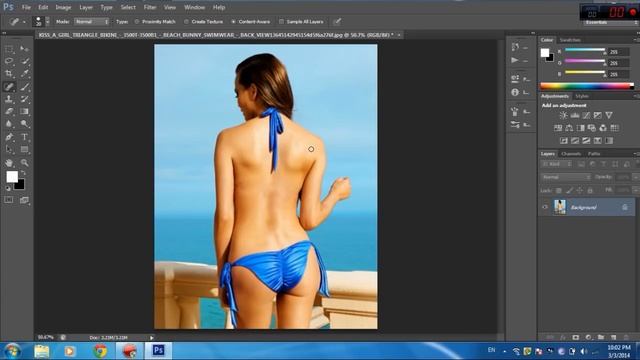Viewport: 640px width, 360px height.
Task: Switch to the Swatches tab
Action: pyautogui.click(x=570, y=40)
